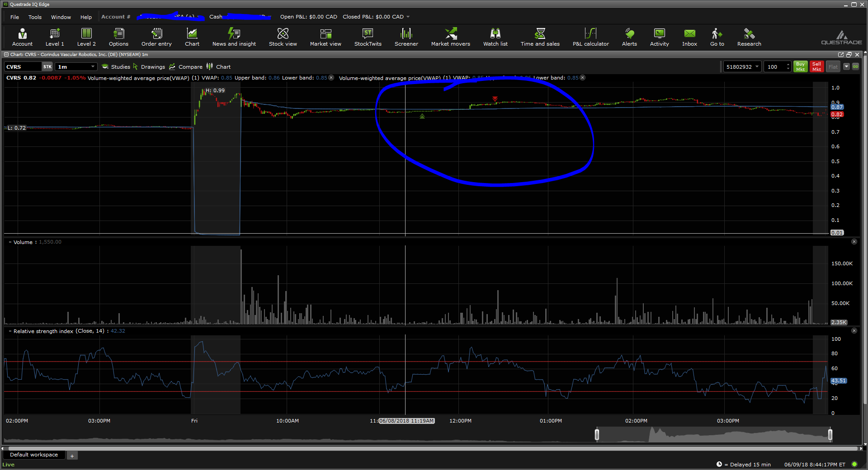Open the Stock view tool

coord(283,37)
